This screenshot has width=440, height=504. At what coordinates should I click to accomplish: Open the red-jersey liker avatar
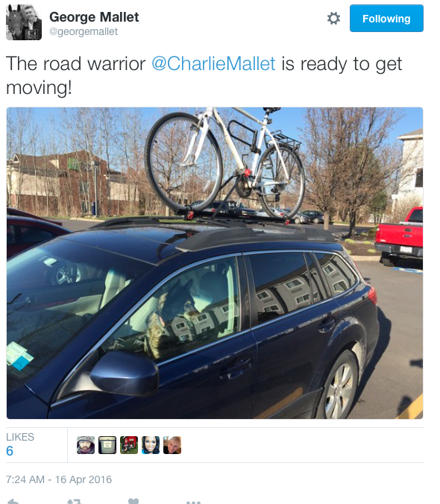point(129,445)
